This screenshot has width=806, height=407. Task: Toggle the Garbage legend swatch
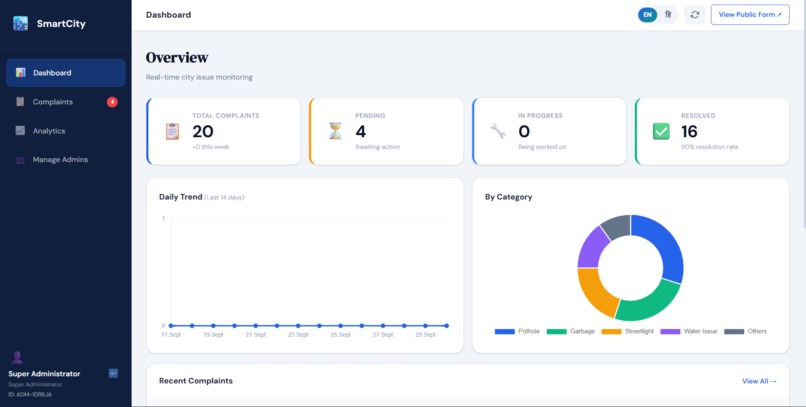tap(556, 331)
